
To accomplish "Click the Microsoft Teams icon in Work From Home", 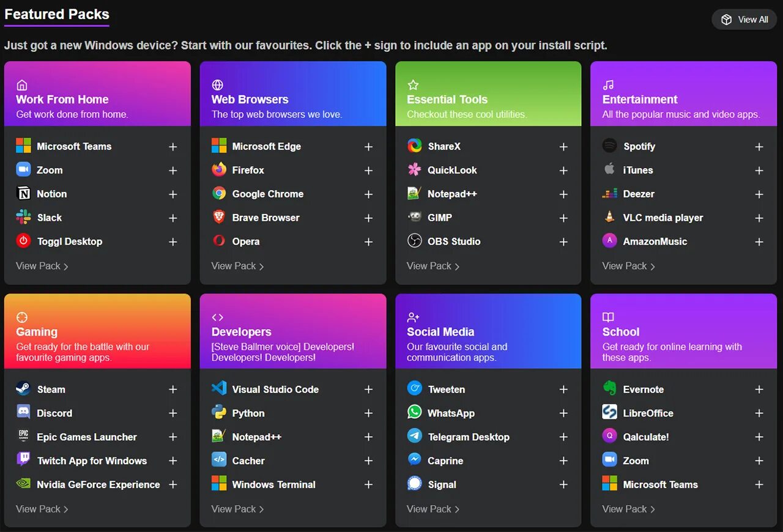I will [x=23, y=146].
